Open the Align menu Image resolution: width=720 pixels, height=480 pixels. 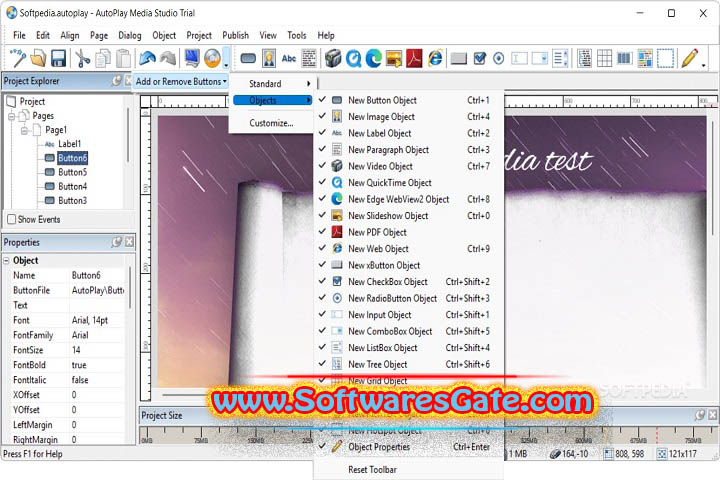pyautogui.click(x=70, y=35)
